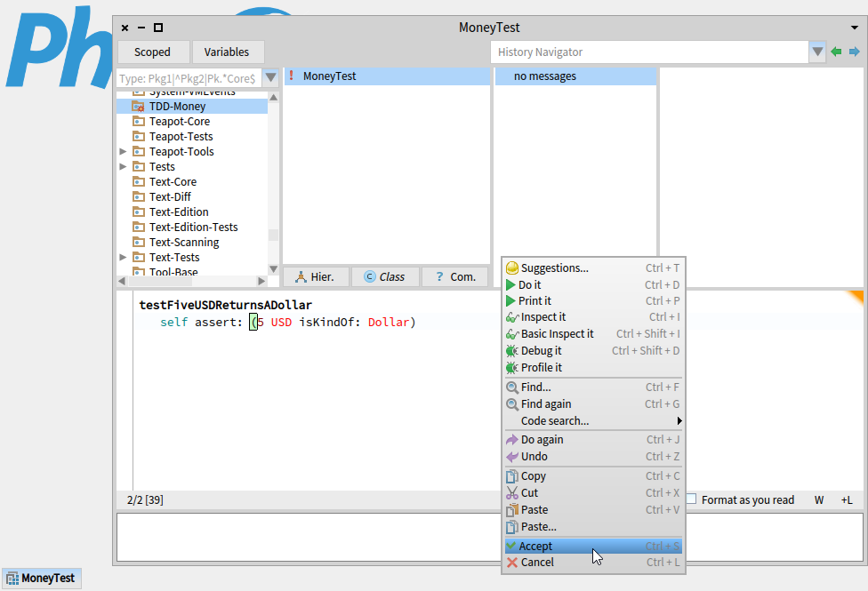868x591 pixels.
Task: Go forward with blue history arrow
Action: pos(854,52)
